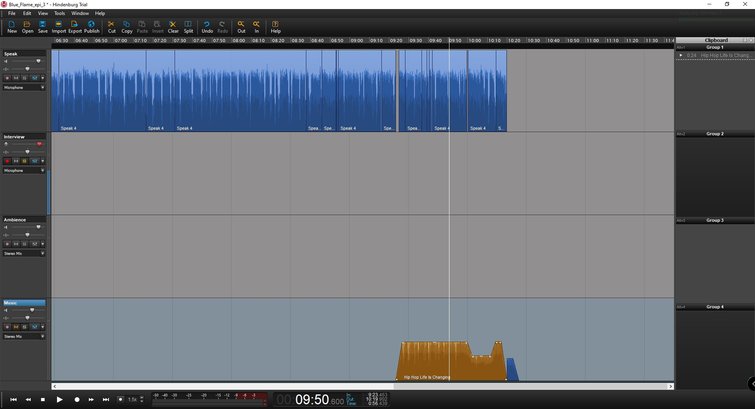
Task: Open Music track Stereo Mix dropdown
Action: pos(24,337)
